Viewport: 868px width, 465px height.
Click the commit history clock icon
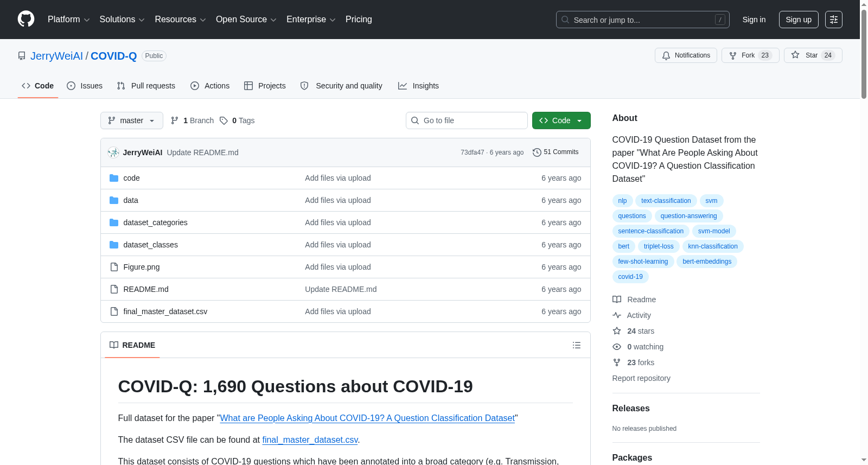537,152
